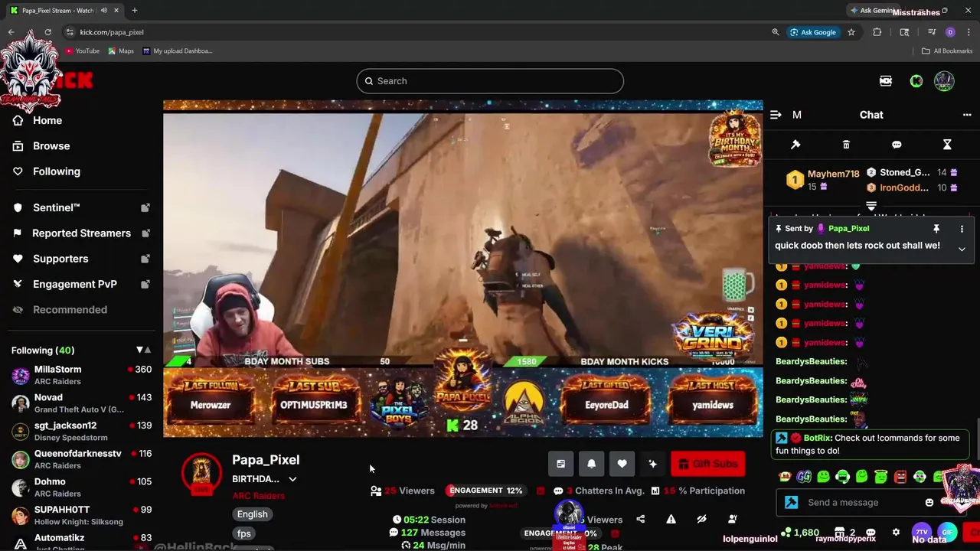
Task: Click the Kick search box
Action: tap(490, 81)
